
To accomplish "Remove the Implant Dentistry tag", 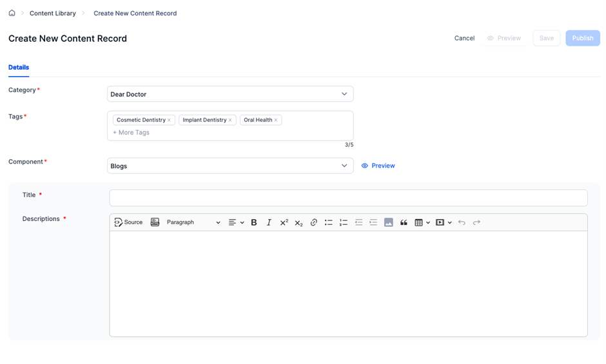I will click(x=230, y=120).
